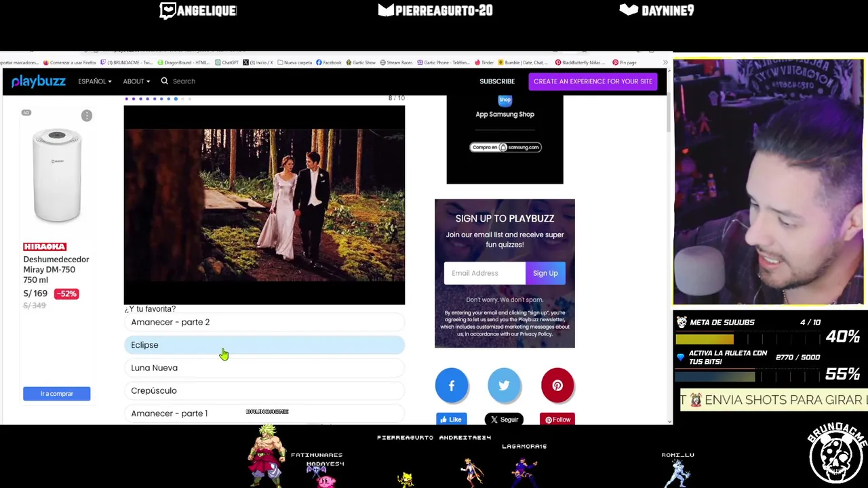Click the X Seguir button
This screenshot has height=488, width=868.
[x=504, y=420]
